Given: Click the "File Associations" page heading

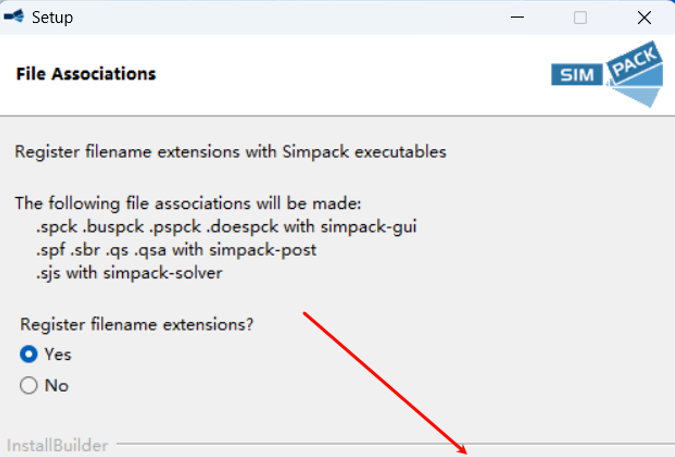Looking at the screenshot, I should click(86, 74).
